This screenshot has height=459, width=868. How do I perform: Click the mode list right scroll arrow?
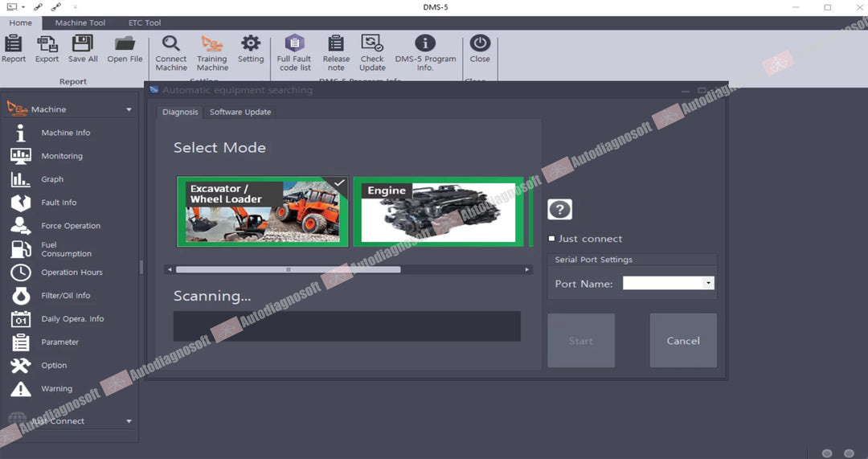coord(527,269)
